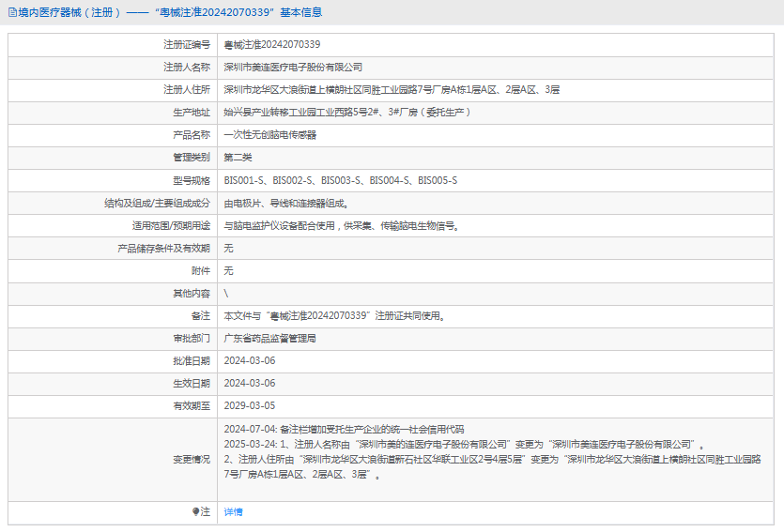The height and width of the screenshot is (532, 784).
Task: Click the 适用范围/预期用途 label
Action: [171, 226]
